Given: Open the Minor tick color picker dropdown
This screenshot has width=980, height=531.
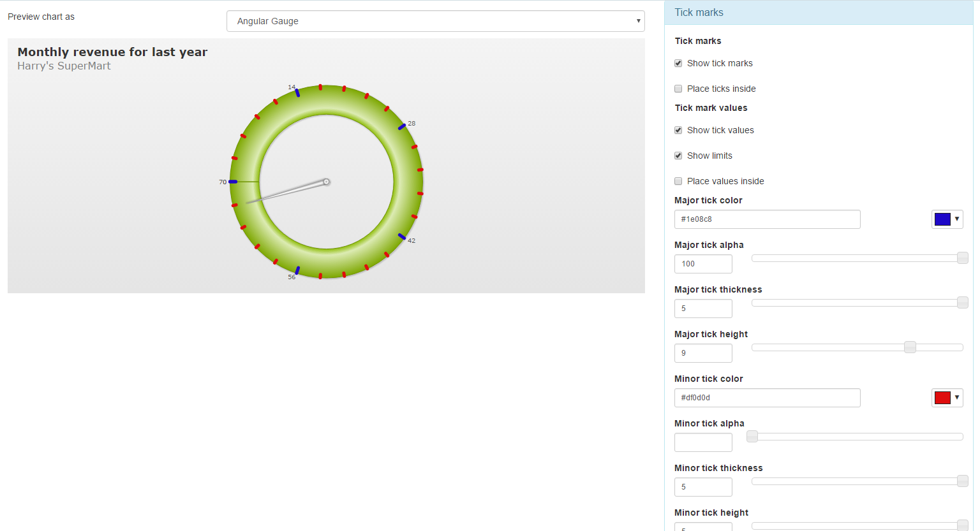Looking at the screenshot, I should tap(956, 398).
